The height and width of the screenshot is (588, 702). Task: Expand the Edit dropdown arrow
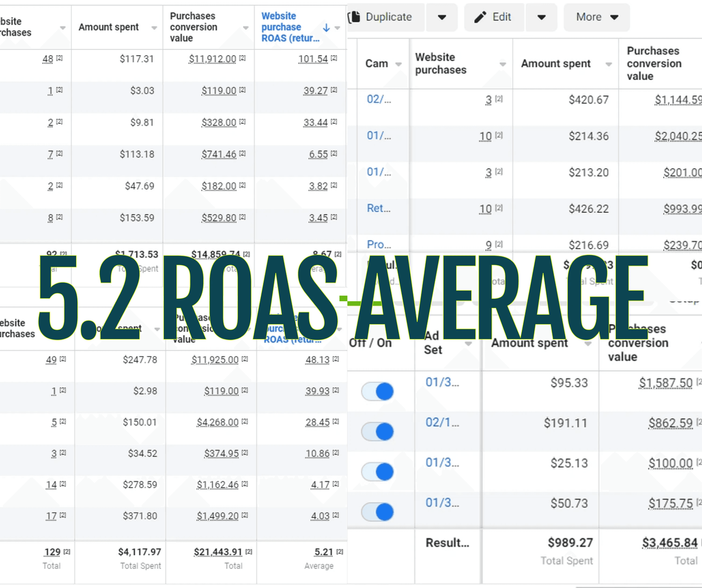[x=542, y=17]
